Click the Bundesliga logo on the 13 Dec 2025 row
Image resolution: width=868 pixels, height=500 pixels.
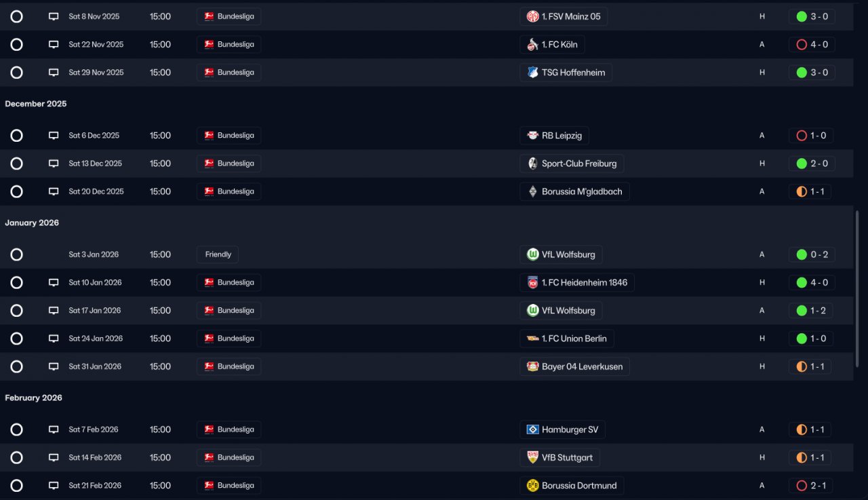209,164
